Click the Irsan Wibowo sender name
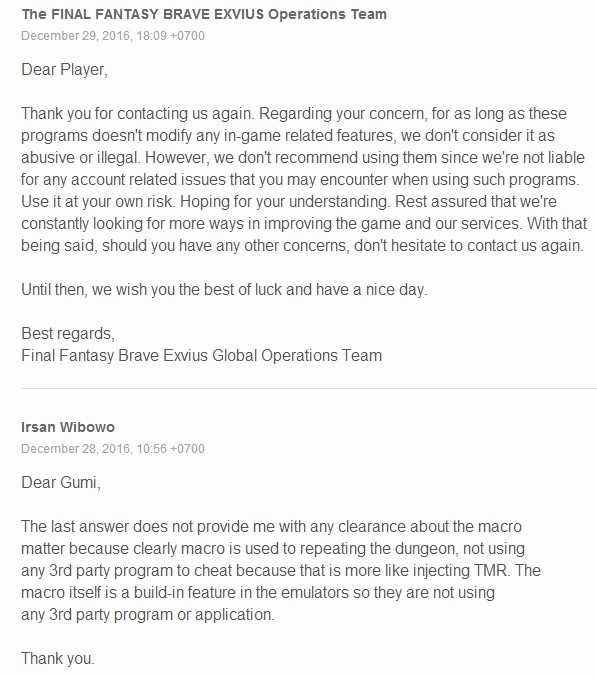Image resolution: width=597 pixels, height=677 pixels. coord(68,427)
